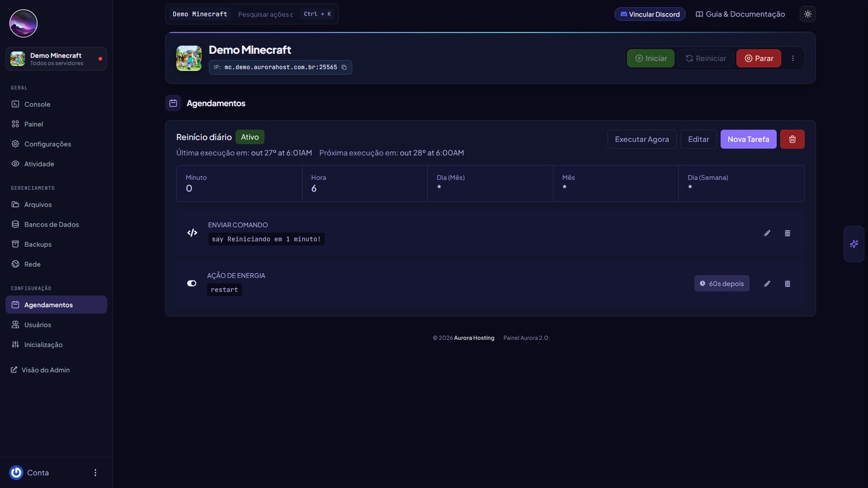Click the user avatar at top left
This screenshot has width=868, height=488.
[23, 23]
